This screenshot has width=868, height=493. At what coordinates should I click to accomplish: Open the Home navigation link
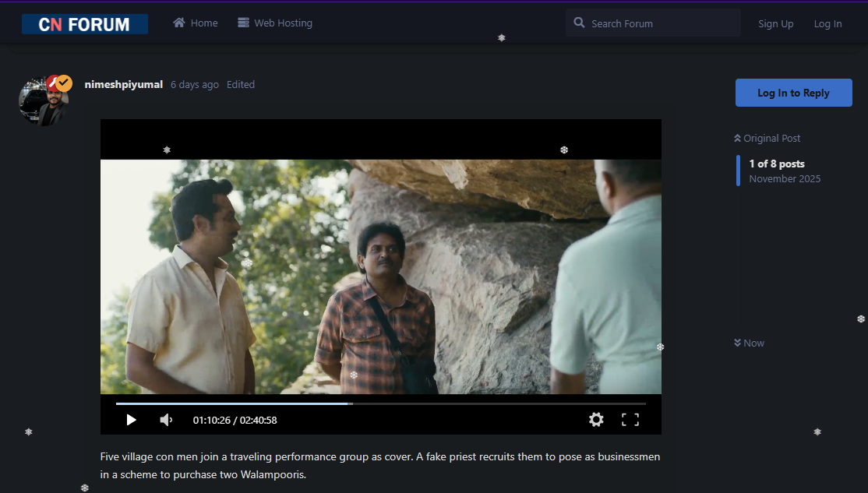pos(196,23)
